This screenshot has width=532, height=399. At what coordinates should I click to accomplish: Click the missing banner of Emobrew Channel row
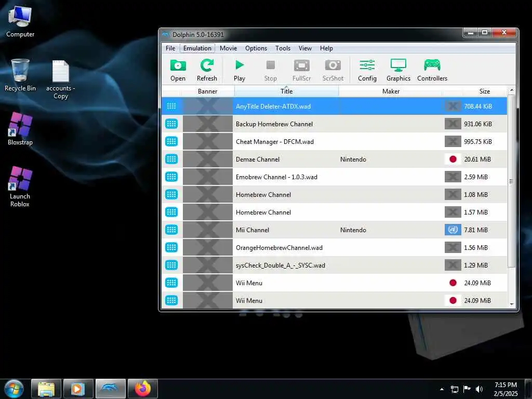[208, 177]
